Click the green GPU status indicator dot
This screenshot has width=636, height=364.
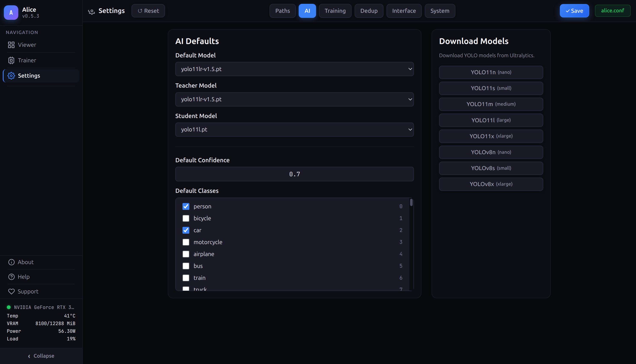click(9, 307)
